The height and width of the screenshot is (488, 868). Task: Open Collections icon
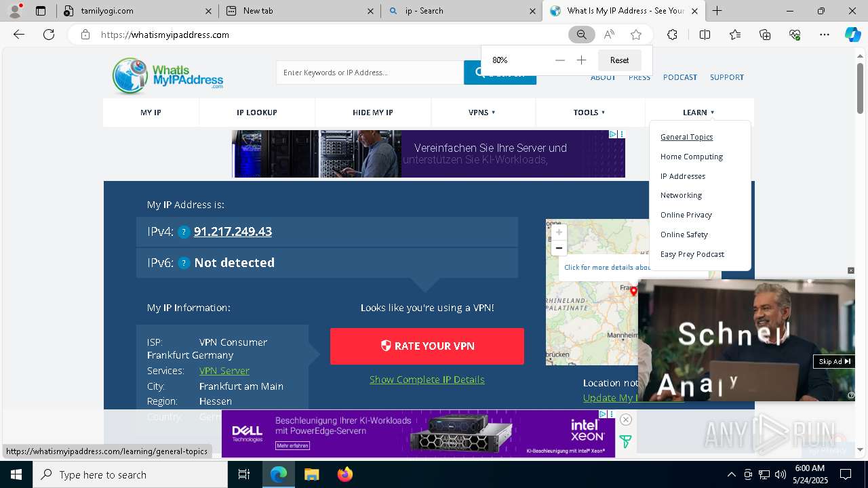765,35
